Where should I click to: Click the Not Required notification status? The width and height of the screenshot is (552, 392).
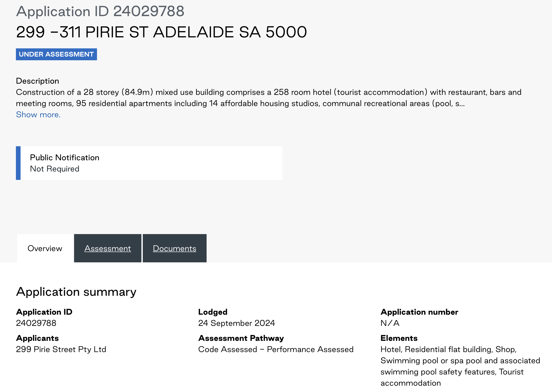(55, 169)
